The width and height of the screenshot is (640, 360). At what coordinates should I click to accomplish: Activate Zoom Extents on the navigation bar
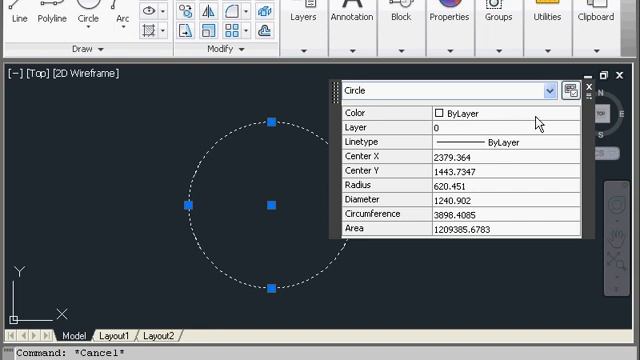[x=616, y=261]
